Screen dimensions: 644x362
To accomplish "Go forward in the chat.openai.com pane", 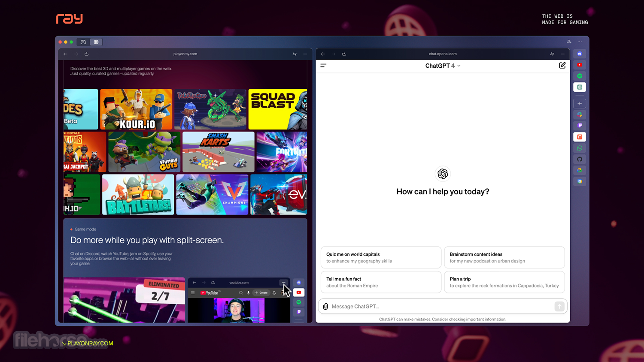I will (x=334, y=54).
